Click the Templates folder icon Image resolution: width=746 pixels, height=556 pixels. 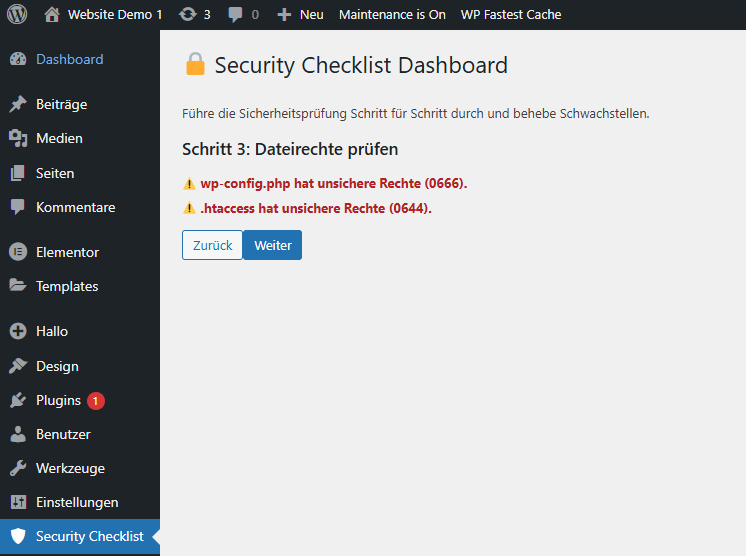point(18,286)
